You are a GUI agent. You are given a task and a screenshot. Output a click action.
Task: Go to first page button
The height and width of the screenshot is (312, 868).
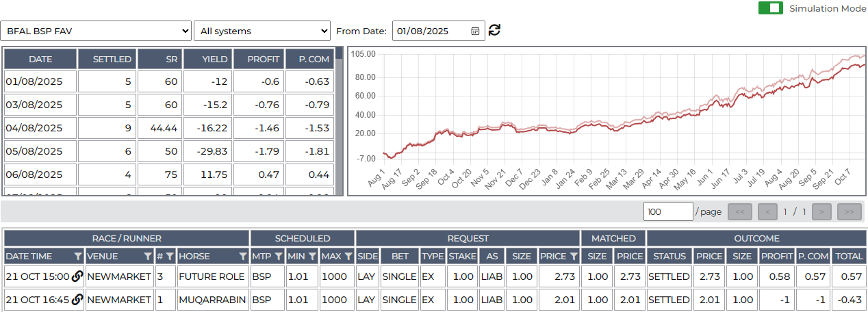pyautogui.click(x=739, y=211)
